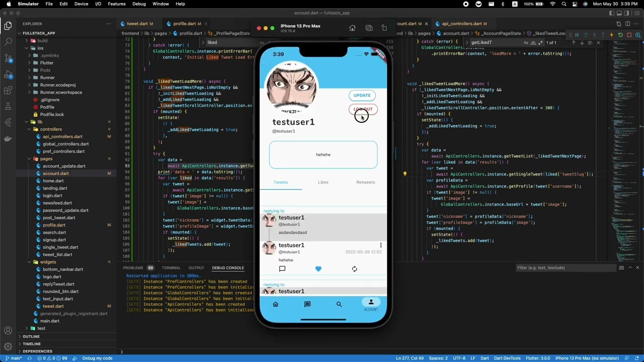Click Simulator screenshot camera icon
Image resolution: width=644 pixels, height=362 pixels.
pyautogui.click(x=369, y=28)
